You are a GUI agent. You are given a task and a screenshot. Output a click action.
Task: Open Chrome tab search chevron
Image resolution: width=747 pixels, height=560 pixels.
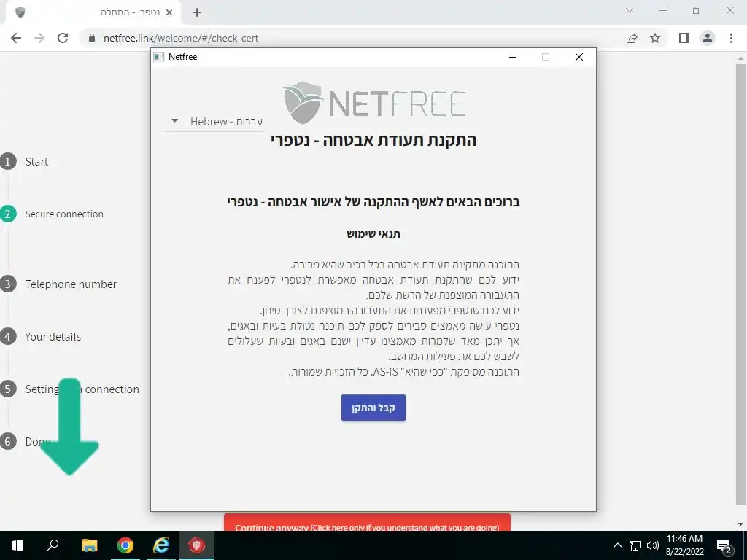pos(630,10)
